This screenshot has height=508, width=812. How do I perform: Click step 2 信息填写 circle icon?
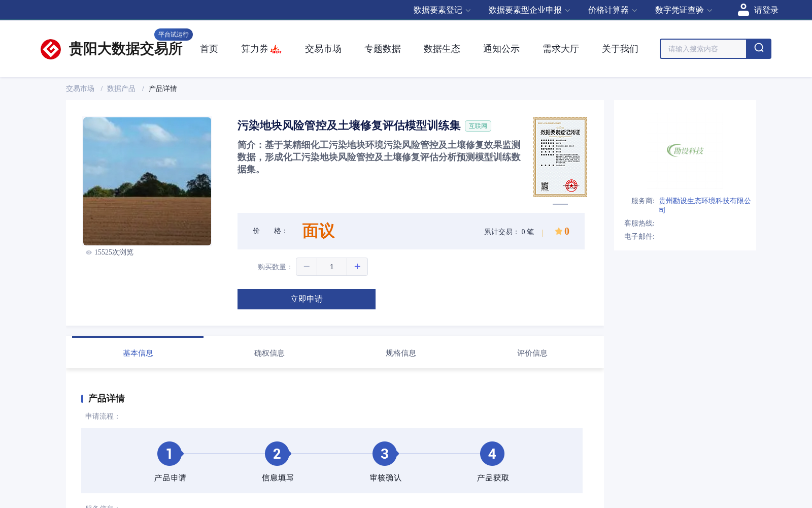click(x=277, y=454)
